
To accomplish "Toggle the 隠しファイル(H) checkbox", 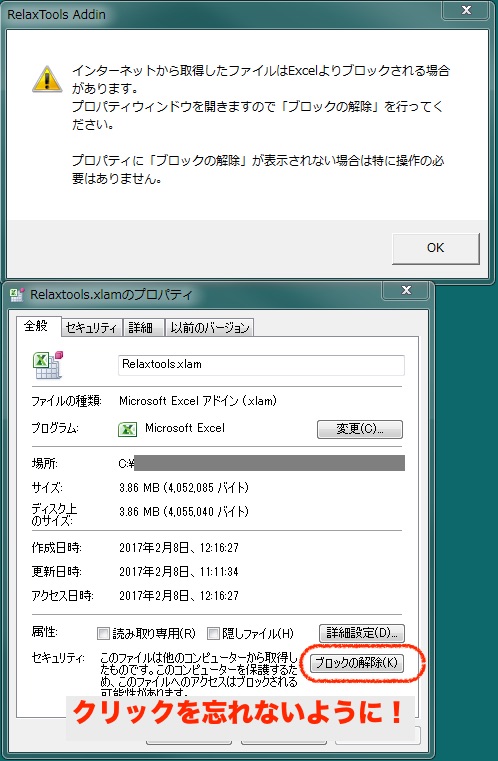I will pos(213,633).
